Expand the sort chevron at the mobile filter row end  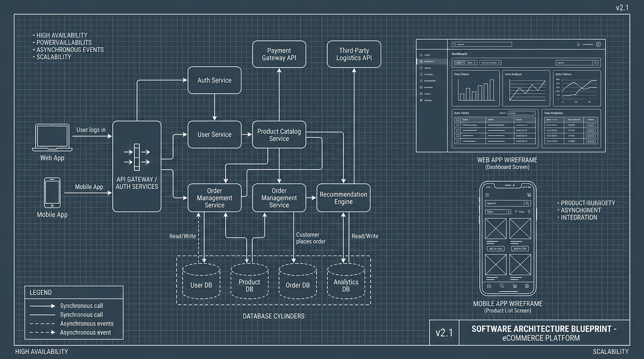coord(529,212)
